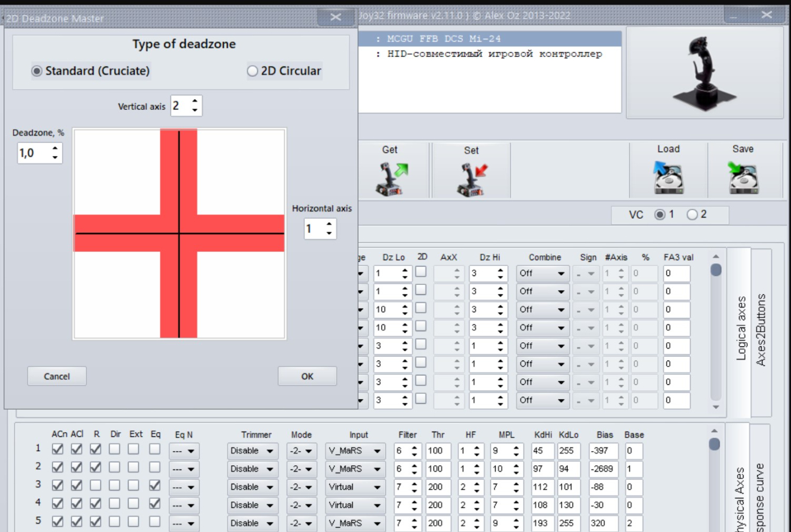Click Base field of physical axis 5
Image resolution: width=791 pixels, height=532 pixels.
(x=634, y=523)
